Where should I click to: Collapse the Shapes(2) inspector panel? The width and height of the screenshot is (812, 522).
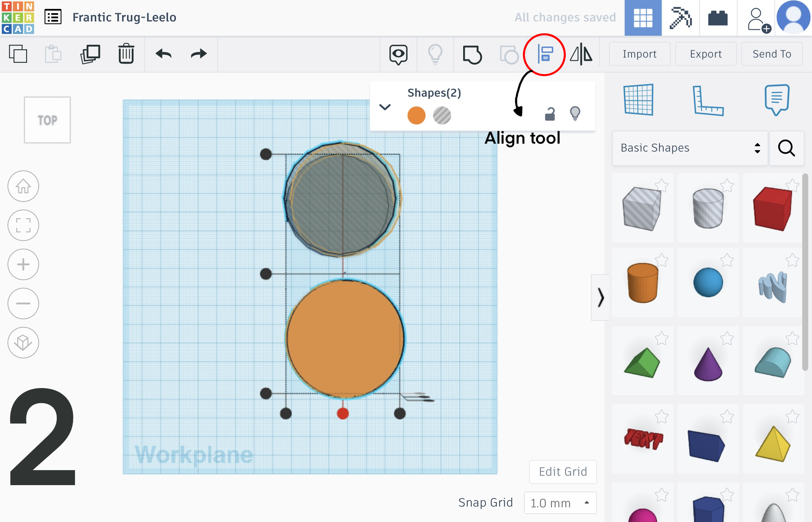385,107
